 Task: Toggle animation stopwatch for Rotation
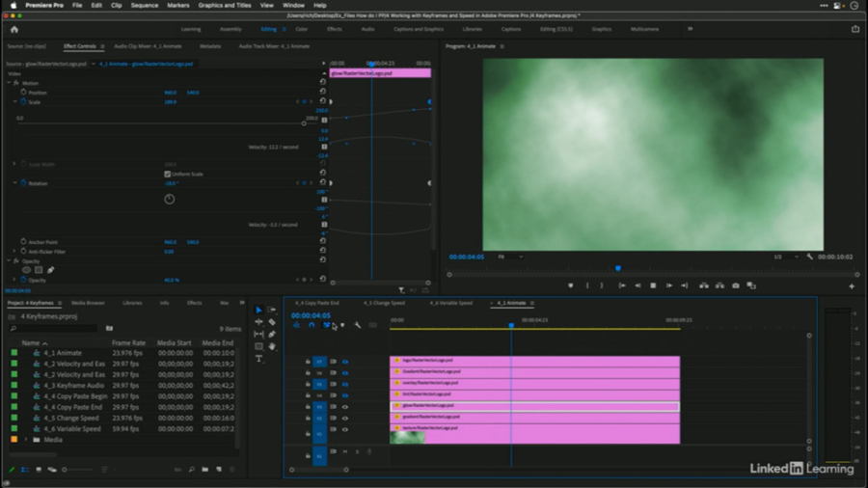tap(23, 183)
